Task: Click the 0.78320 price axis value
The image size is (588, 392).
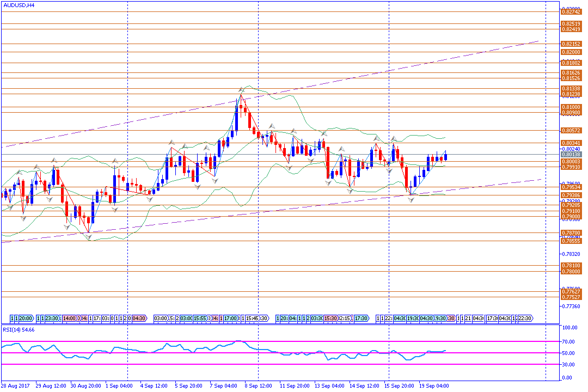Action: coord(571,254)
